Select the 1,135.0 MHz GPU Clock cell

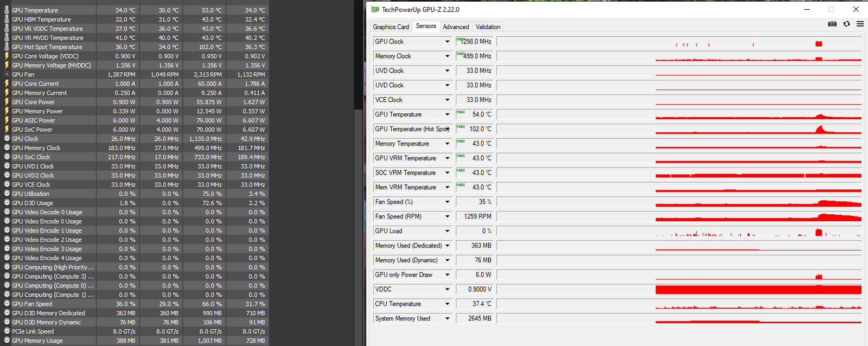pyautogui.click(x=204, y=139)
